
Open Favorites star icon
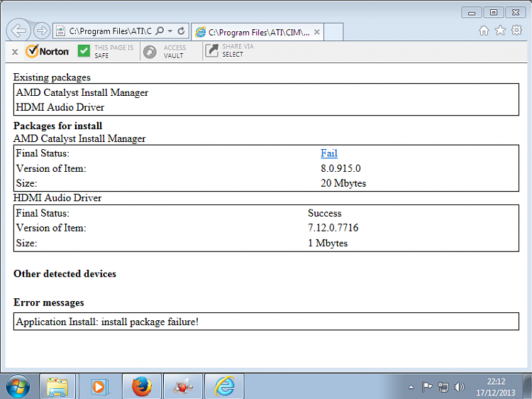pos(500,31)
